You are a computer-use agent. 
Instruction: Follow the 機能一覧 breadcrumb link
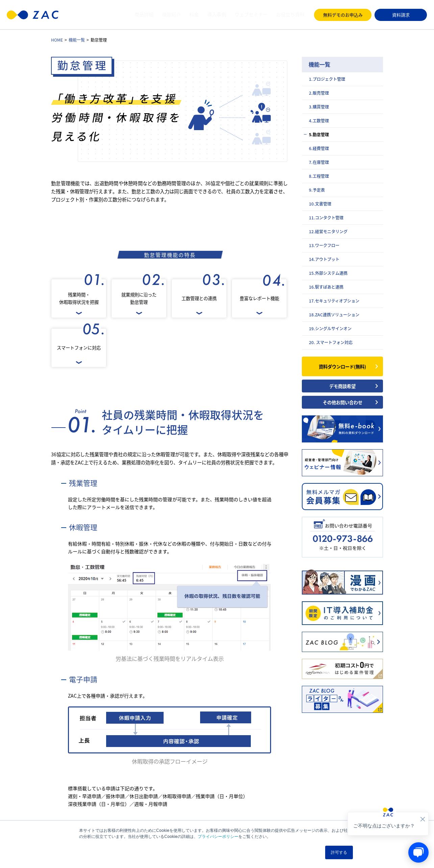click(77, 40)
